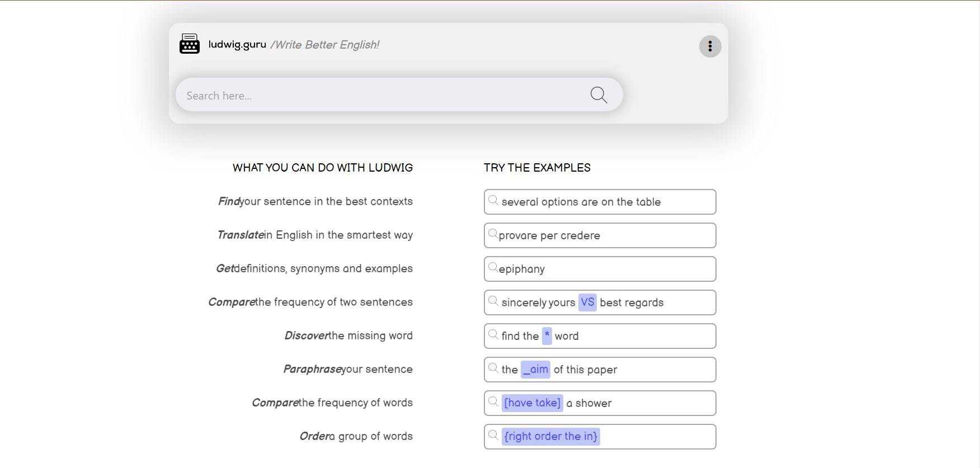The width and height of the screenshot is (980, 468).
Task: Click magnifier icon in 'epiphany' example
Action: pos(493,267)
